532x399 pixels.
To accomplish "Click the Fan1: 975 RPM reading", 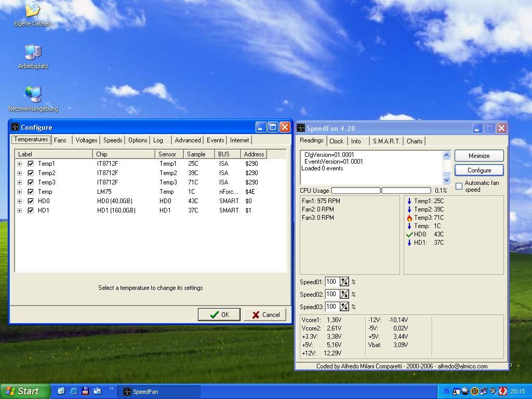I will pos(321,201).
